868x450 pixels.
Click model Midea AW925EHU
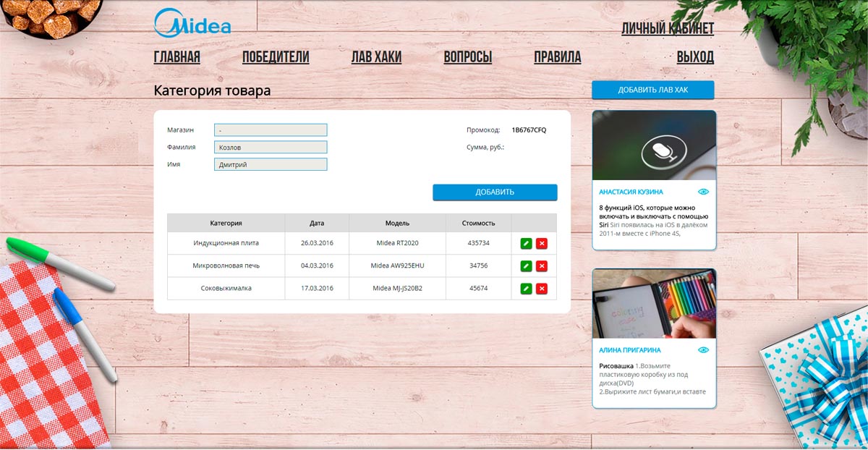pyautogui.click(x=397, y=266)
